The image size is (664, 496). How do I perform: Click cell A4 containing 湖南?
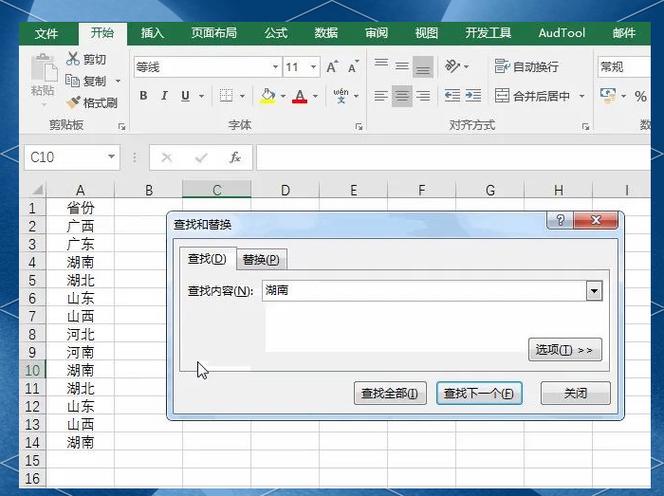[80, 262]
